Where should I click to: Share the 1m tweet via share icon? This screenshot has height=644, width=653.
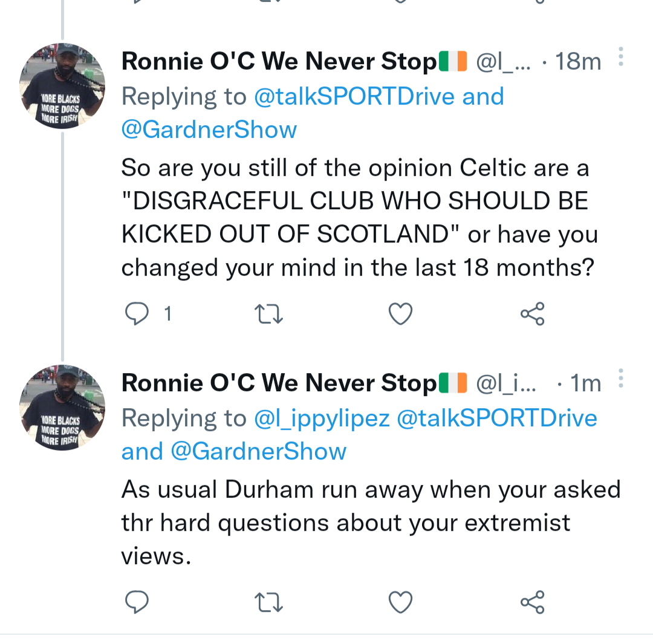pos(533,602)
